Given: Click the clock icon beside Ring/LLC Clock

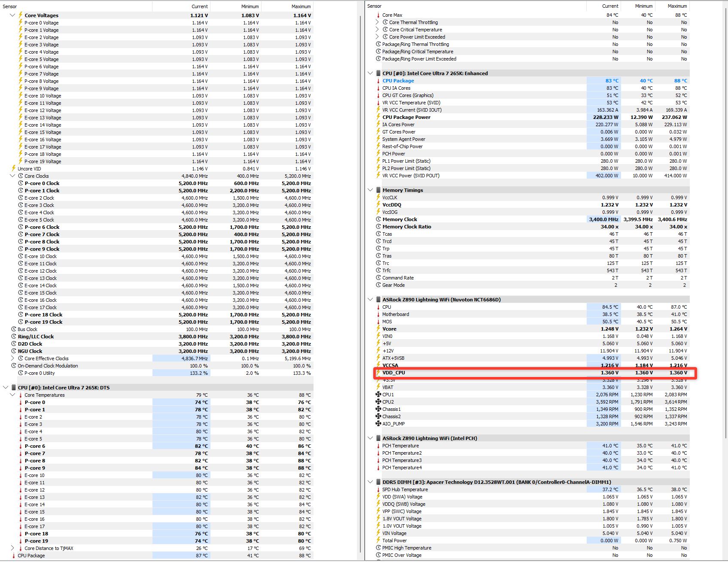Looking at the screenshot, I should point(13,336).
